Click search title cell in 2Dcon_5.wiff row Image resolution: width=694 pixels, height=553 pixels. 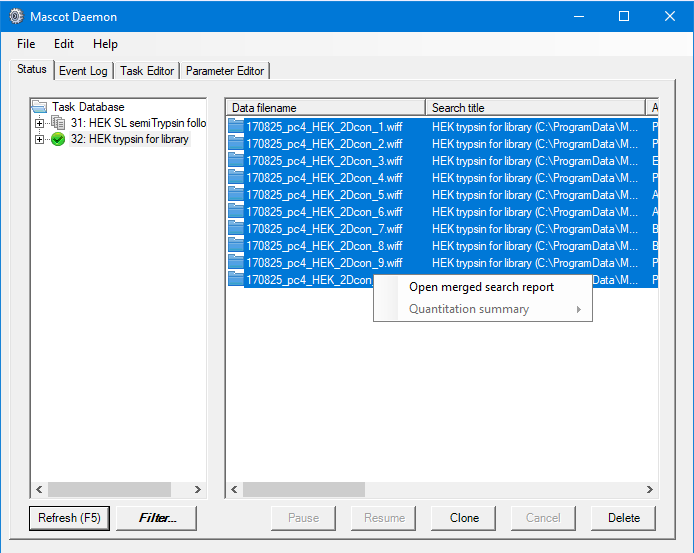click(535, 195)
